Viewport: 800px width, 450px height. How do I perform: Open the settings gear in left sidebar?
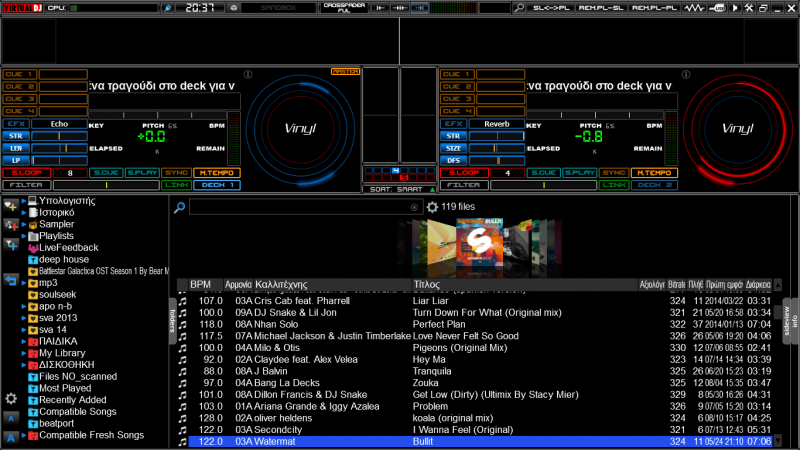tap(11, 397)
